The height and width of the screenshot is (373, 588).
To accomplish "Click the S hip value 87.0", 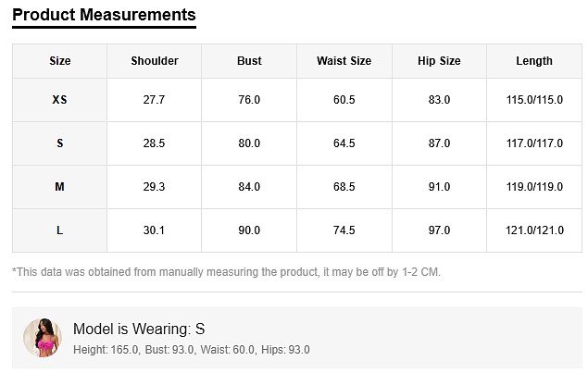I will [x=439, y=143].
